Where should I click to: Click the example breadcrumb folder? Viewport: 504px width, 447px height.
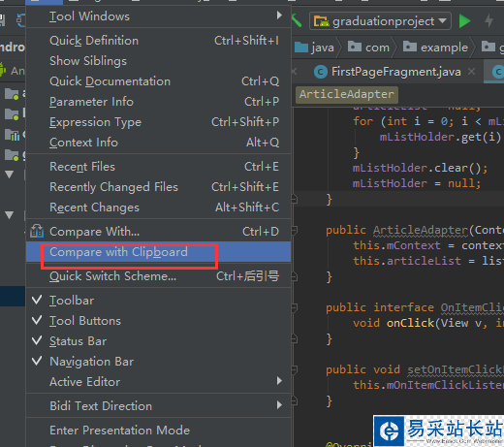[435, 48]
